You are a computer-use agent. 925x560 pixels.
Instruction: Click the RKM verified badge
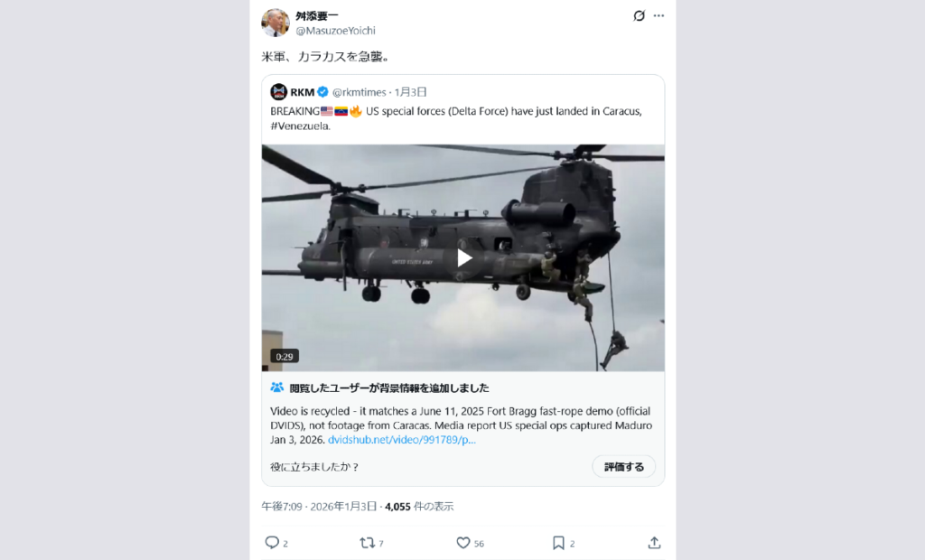pyautogui.click(x=322, y=92)
